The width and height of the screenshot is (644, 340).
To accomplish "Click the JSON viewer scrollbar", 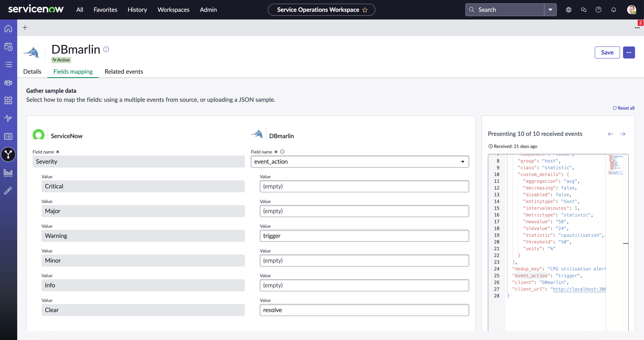I will [x=626, y=242].
